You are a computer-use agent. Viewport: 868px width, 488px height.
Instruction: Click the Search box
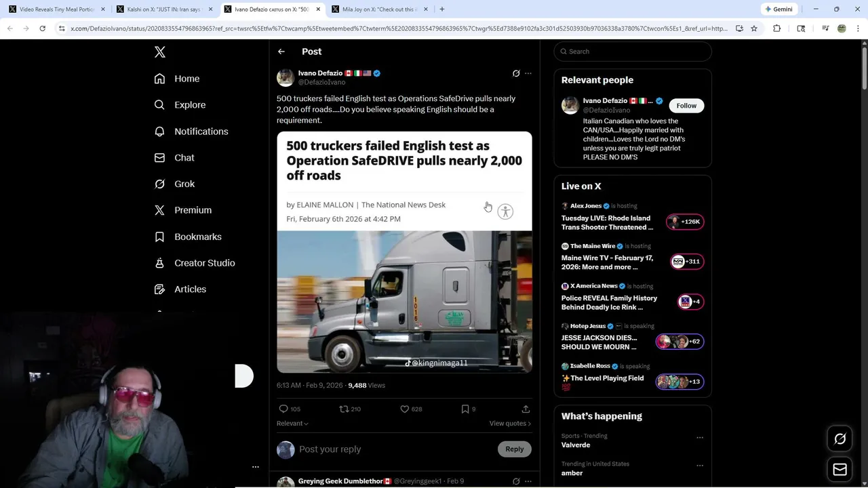tap(633, 52)
